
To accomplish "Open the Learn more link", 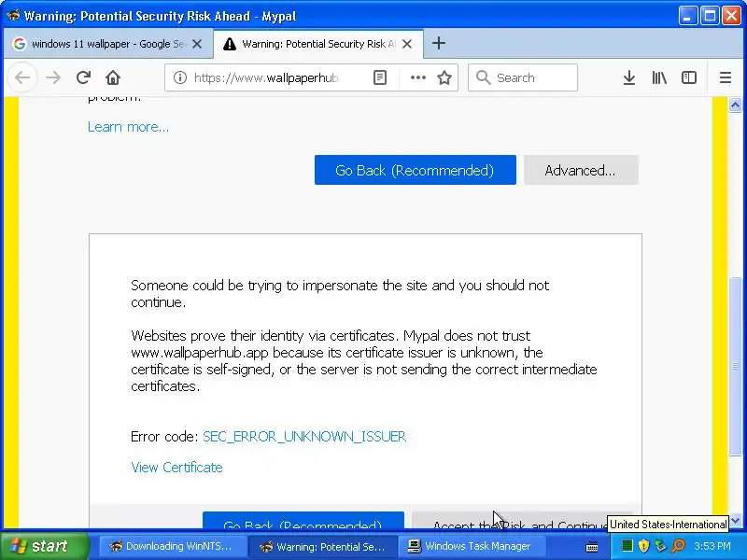I will tap(128, 127).
